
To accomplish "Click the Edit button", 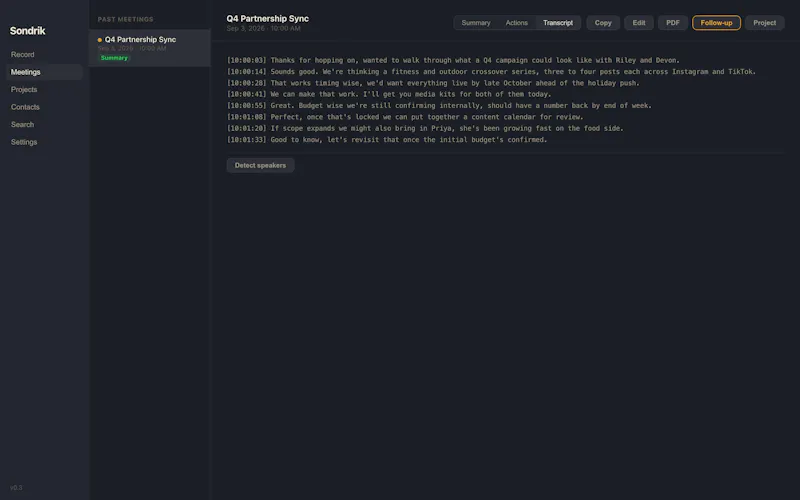I will coord(639,23).
